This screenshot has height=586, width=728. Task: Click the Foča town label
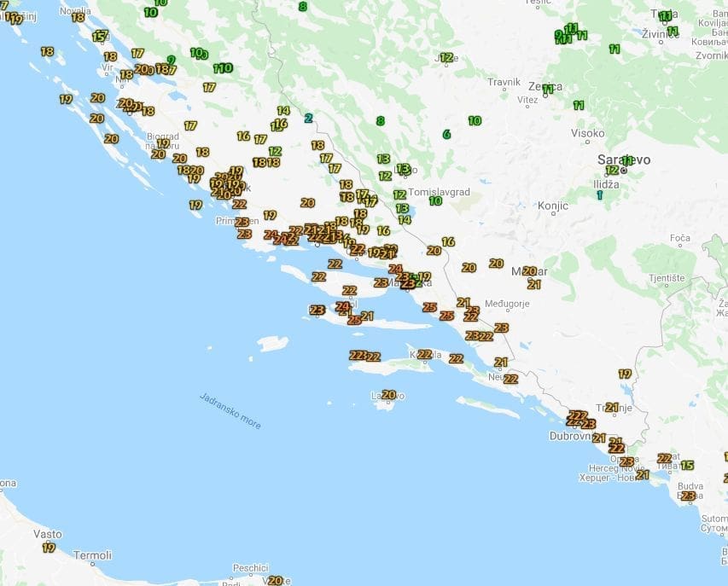pyautogui.click(x=680, y=238)
